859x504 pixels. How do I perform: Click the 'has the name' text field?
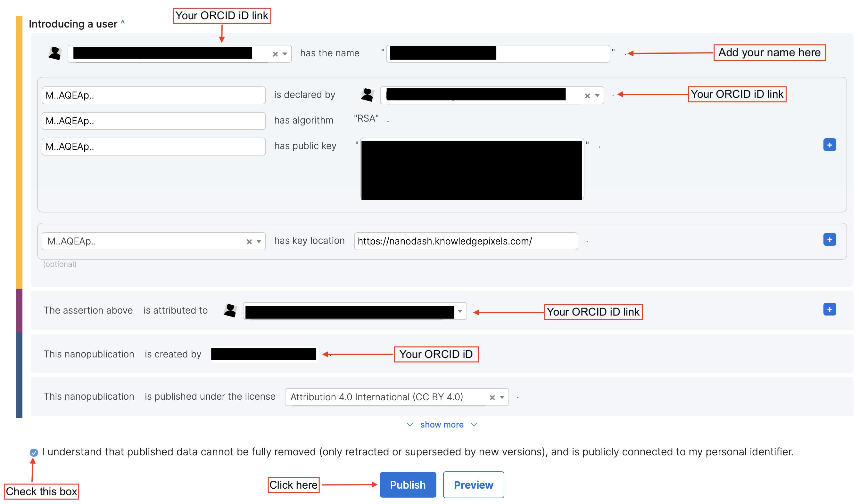552,54
